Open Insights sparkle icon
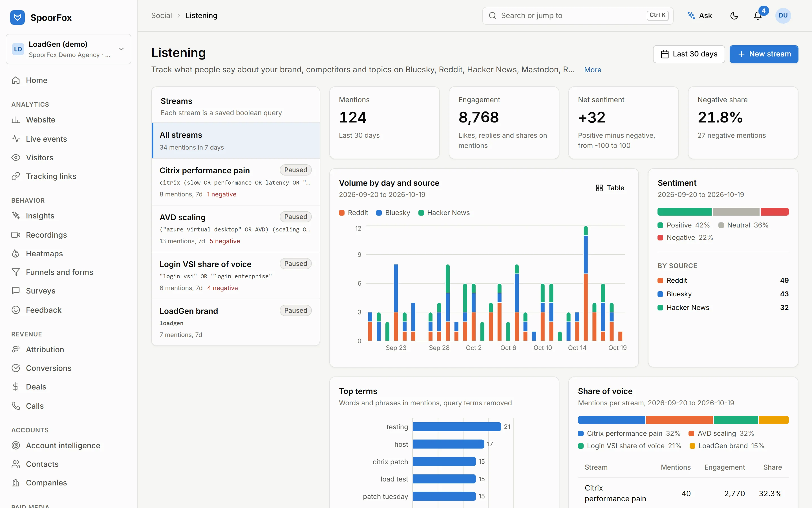 pyautogui.click(x=16, y=216)
